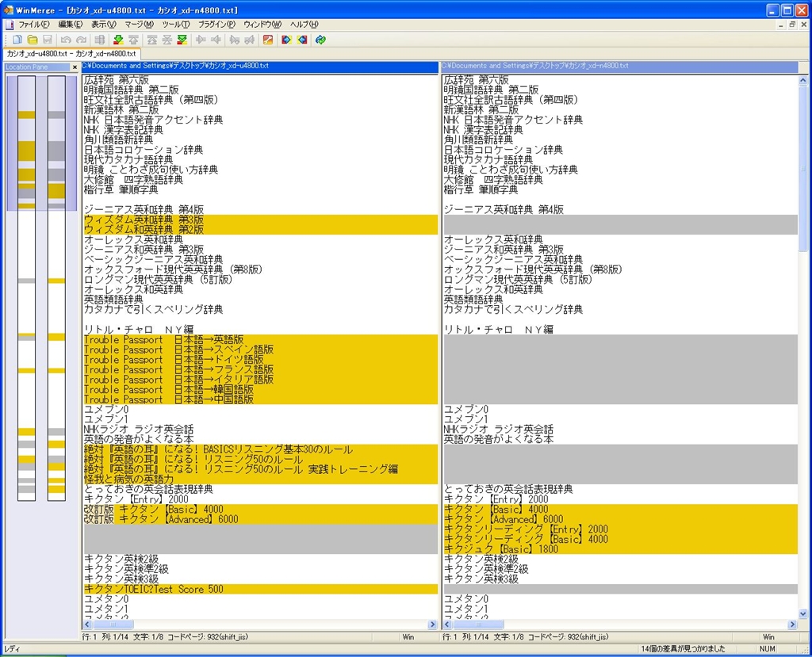Screen dimensions: 812x657
Task: Click キクタンリーディング【Entry】2000 in right pane
Action: [x=620, y=529]
